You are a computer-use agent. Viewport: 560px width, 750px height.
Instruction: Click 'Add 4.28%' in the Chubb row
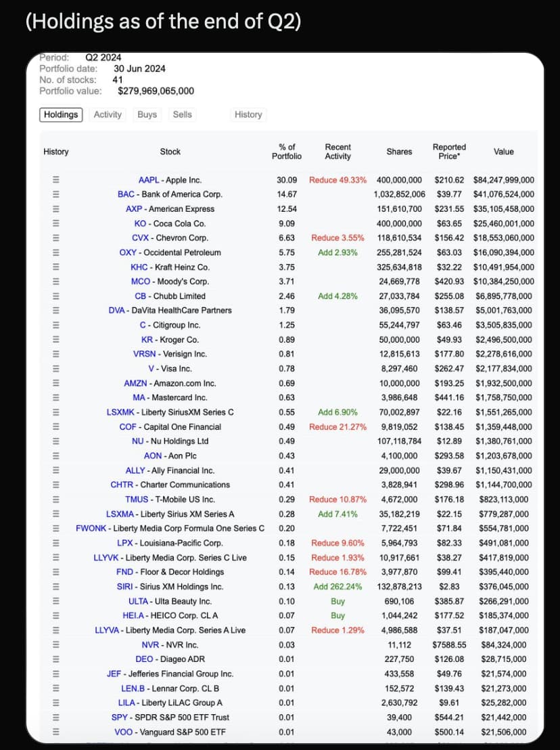pos(337,296)
